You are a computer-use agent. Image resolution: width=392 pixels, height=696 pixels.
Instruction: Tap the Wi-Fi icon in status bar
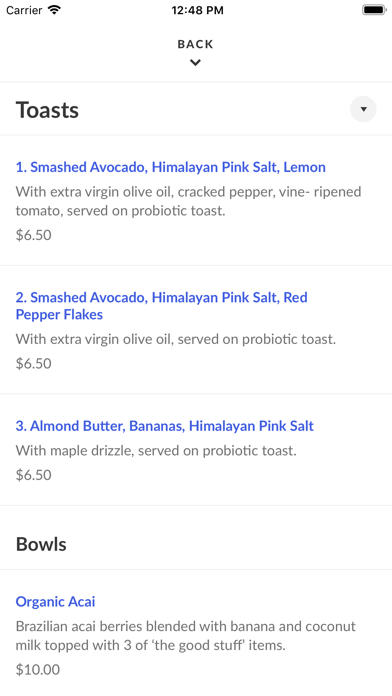[x=54, y=10]
